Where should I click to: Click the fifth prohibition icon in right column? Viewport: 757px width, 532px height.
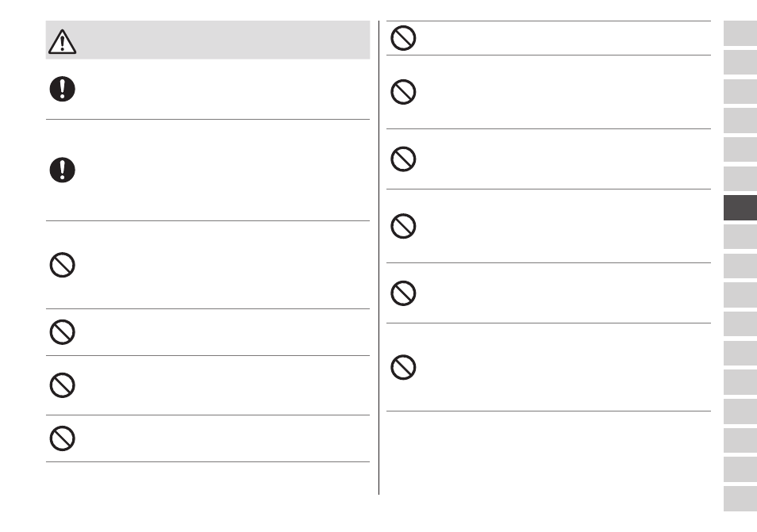tap(403, 293)
